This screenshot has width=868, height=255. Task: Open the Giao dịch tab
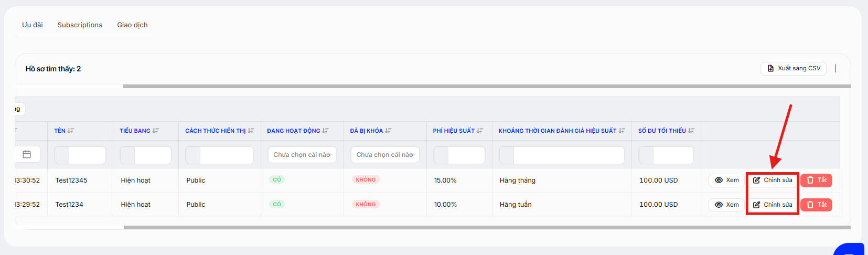point(132,25)
